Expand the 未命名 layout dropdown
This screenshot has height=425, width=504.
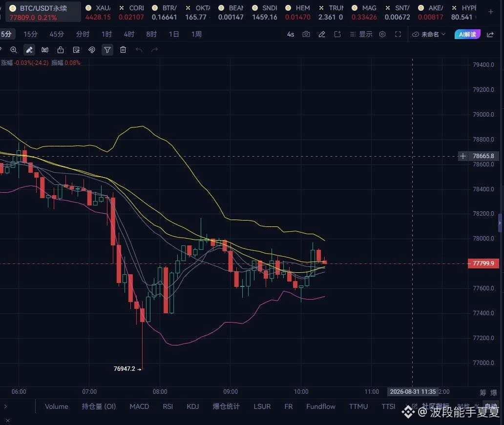(429, 34)
